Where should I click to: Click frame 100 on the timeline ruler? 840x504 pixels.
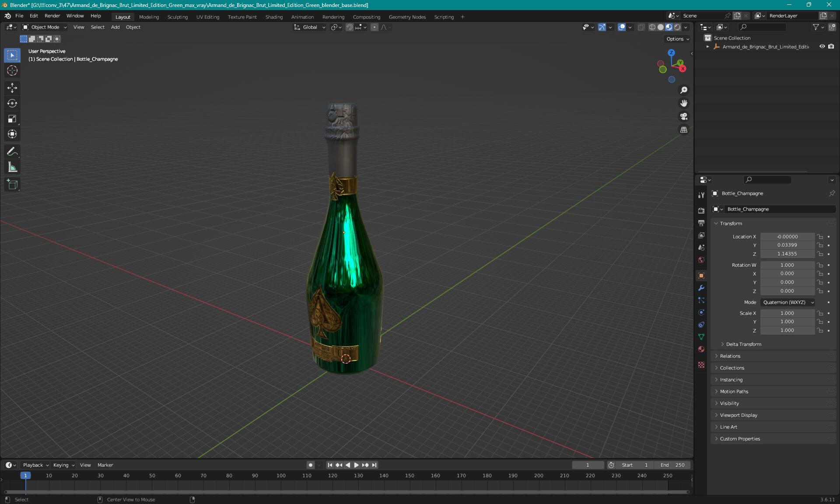[281, 476]
